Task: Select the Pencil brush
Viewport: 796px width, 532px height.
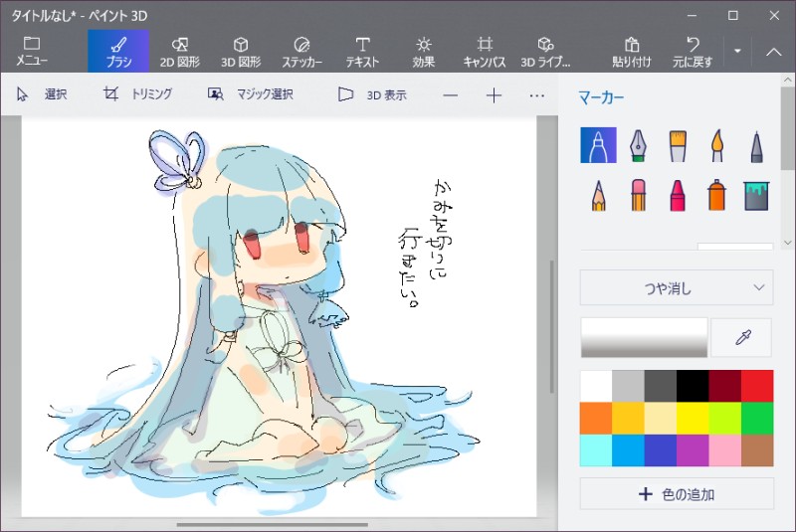Action: tap(598, 195)
